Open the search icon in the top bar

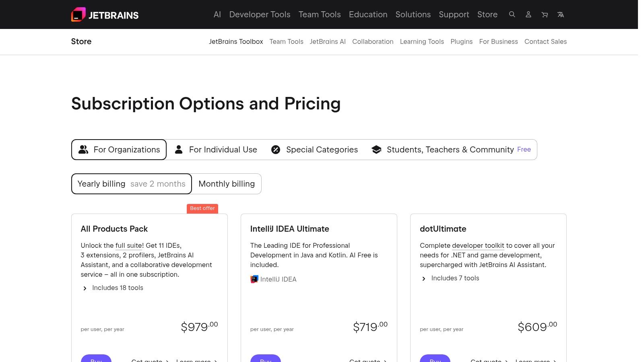[x=512, y=14]
